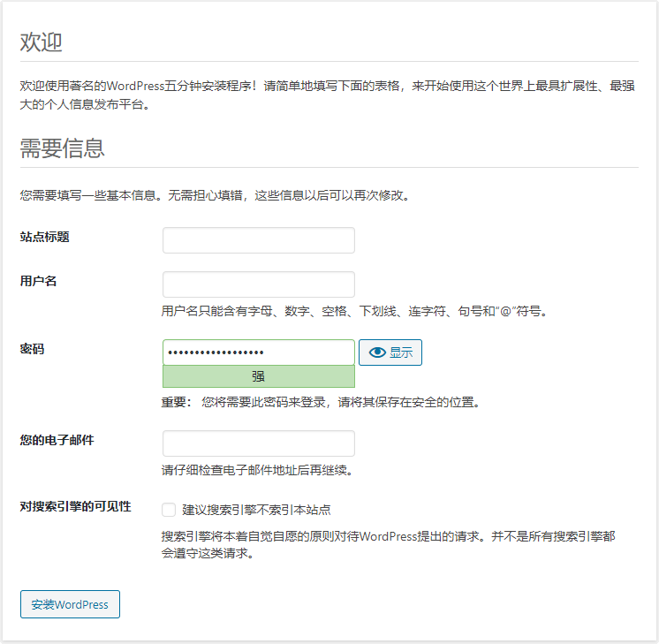Click the intro paragraph mentioning WordPress五分钟安装程序
The height and width of the screenshot is (644, 659).
point(328,95)
